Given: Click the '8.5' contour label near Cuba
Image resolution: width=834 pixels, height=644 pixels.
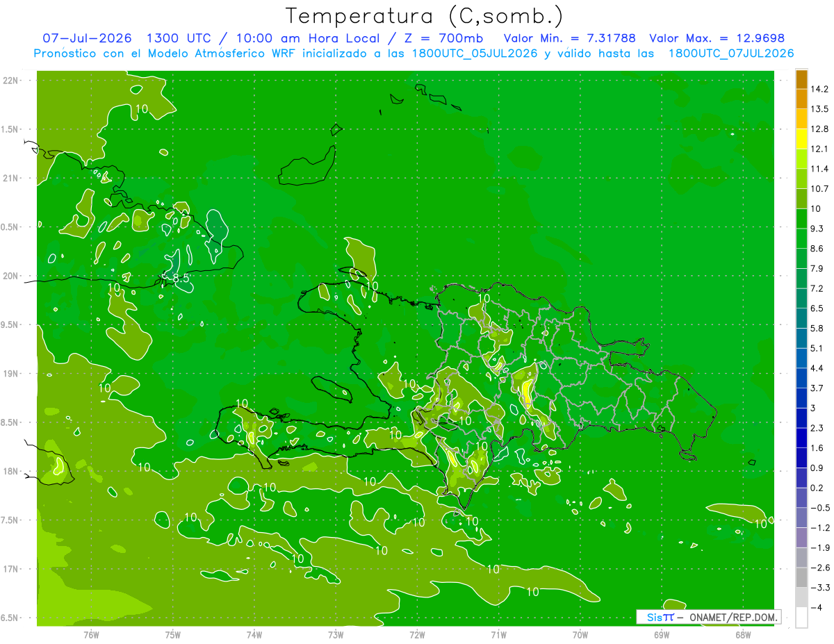Looking at the screenshot, I should [x=181, y=279].
